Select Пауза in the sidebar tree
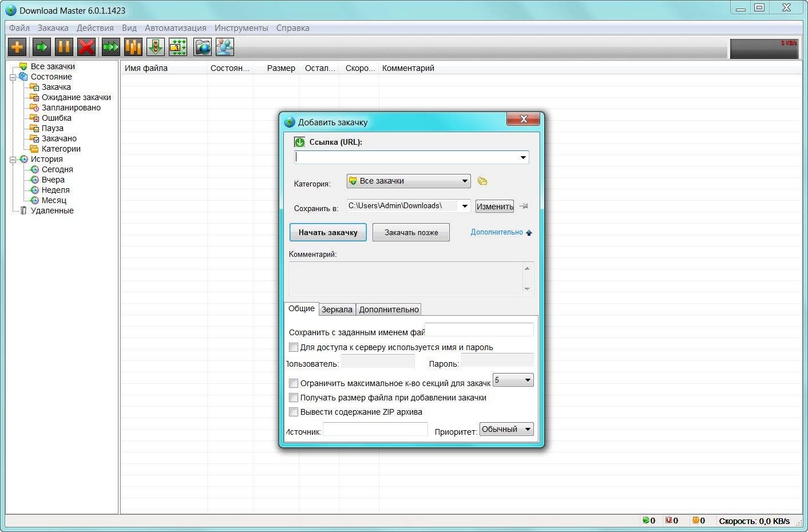This screenshot has width=808, height=532. [x=52, y=128]
